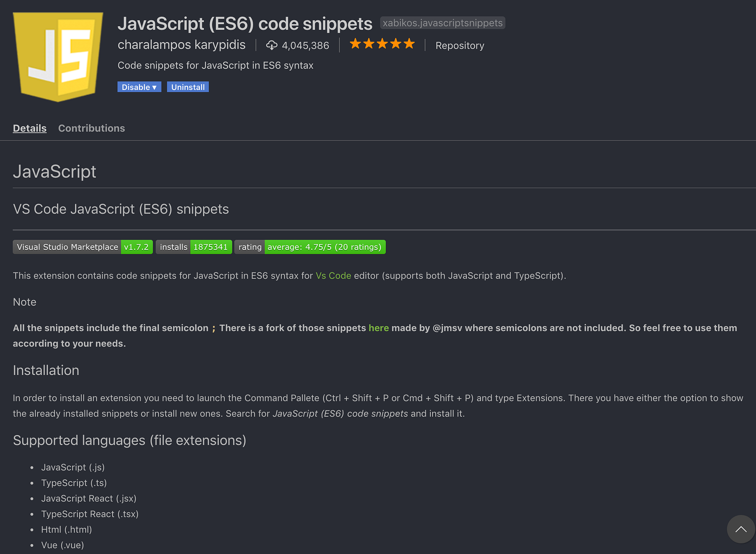Open the Disable dropdown menu

pyautogui.click(x=139, y=87)
